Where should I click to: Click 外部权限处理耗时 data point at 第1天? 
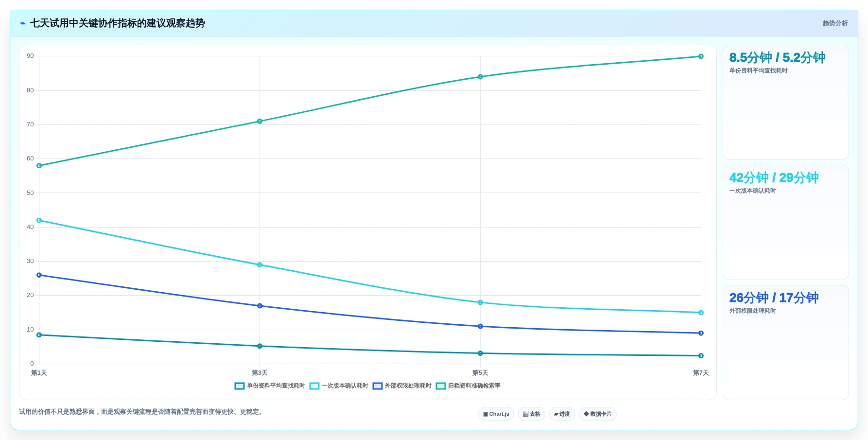[39, 275]
